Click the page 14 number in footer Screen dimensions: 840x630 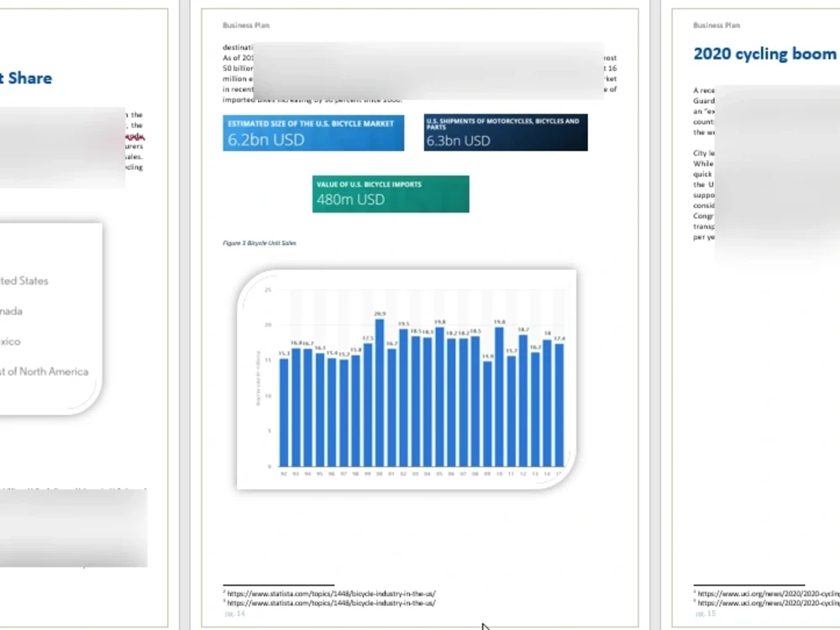coord(234,613)
